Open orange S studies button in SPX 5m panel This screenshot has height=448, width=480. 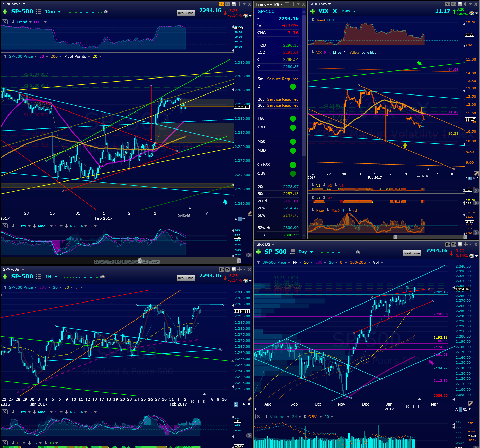click(221, 4)
